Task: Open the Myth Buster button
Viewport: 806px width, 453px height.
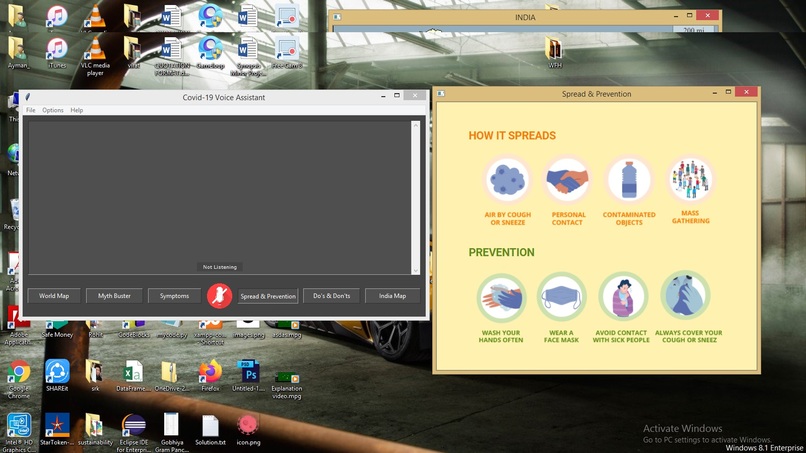Action: coord(114,296)
